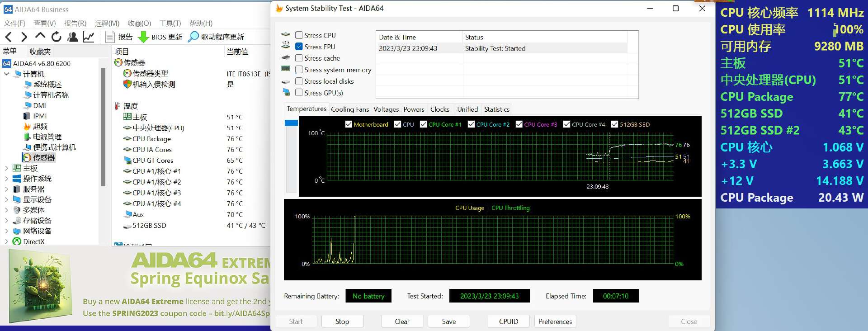Select the 电源管理 power management icon
868x331 pixels.
(27, 137)
